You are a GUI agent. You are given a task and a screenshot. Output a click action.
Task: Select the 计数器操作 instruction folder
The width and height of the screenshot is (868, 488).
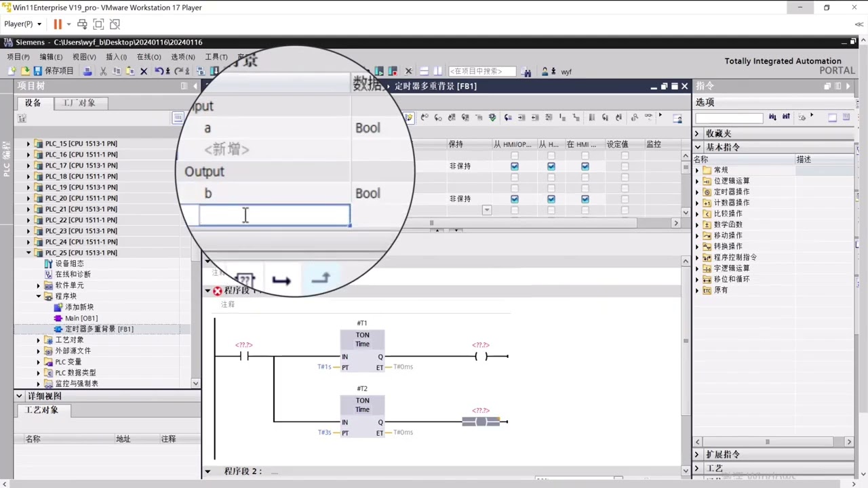[731, 203]
